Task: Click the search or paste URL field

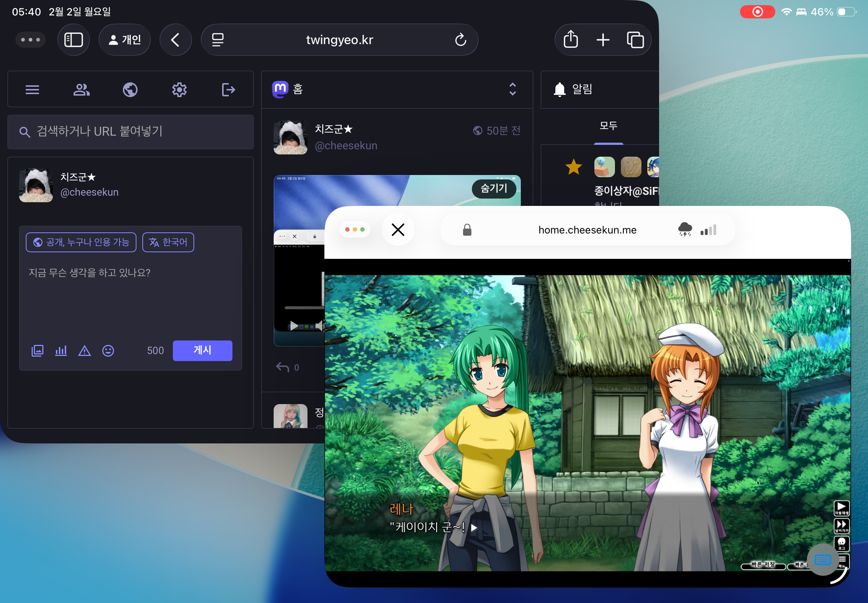Action: (130, 132)
